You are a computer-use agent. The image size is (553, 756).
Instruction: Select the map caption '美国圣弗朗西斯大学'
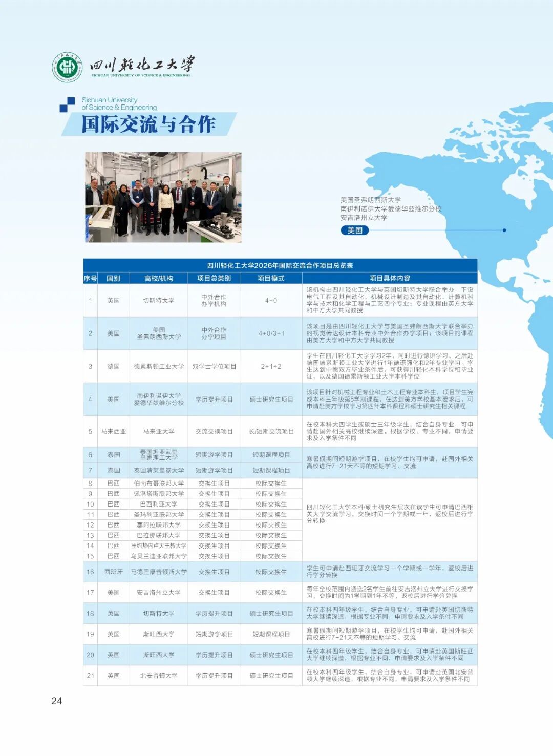(x=371, y=200)
